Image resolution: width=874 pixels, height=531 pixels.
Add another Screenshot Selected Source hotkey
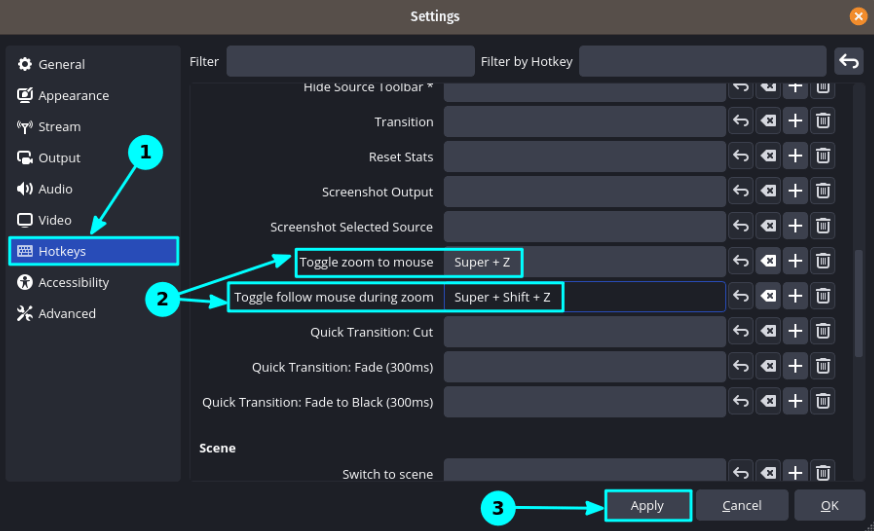click(x=795, y=226)
